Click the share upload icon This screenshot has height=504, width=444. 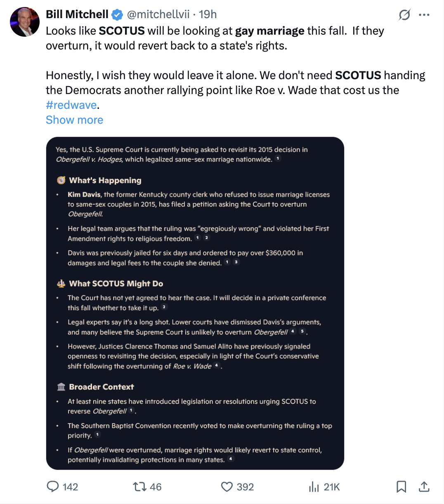[x=424, y=487]
